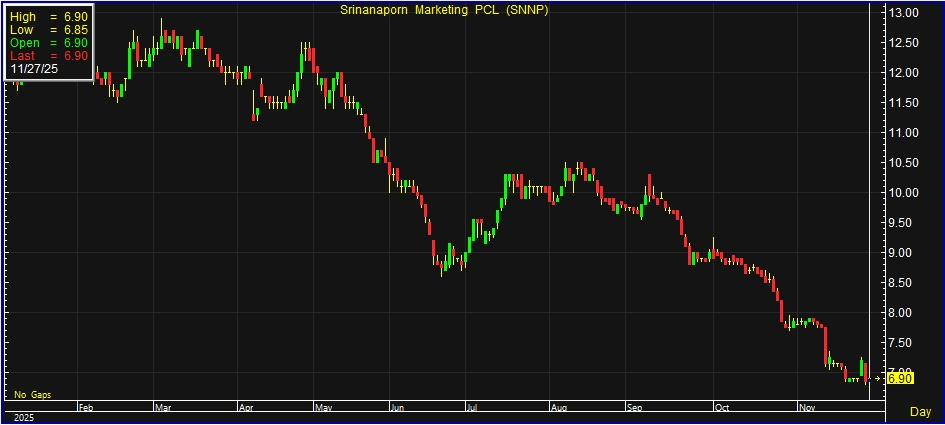The width and height of the screenshot is (945, 425).
Task: Click the 8.00 price axis label
Action: click(x=904, y=313)
